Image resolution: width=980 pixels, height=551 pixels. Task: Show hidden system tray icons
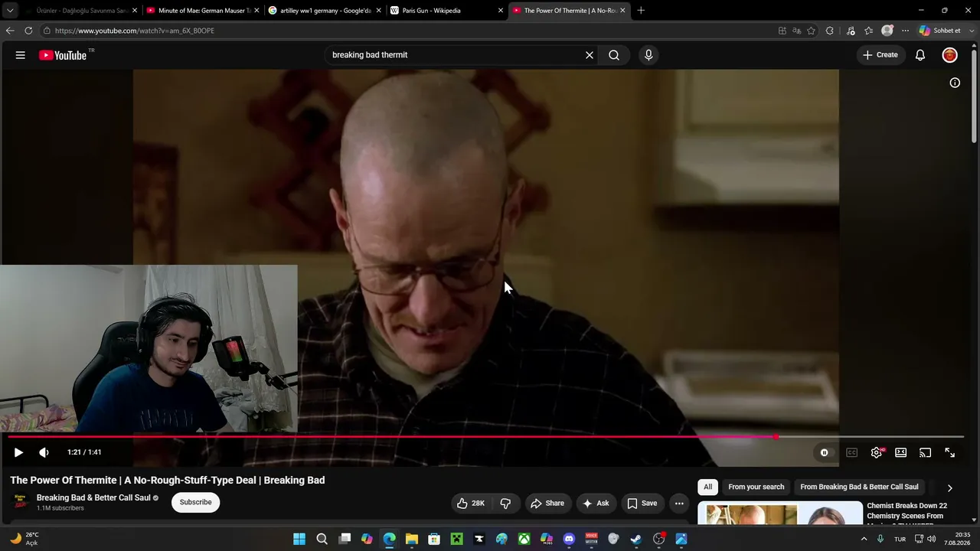pos(864,539)
